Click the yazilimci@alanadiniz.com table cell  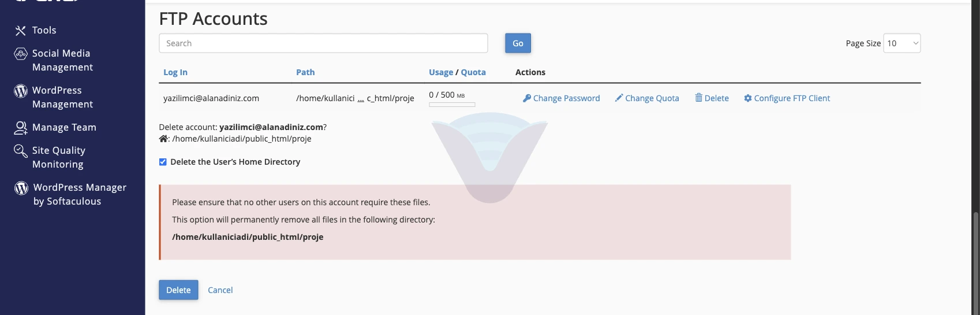211,98
